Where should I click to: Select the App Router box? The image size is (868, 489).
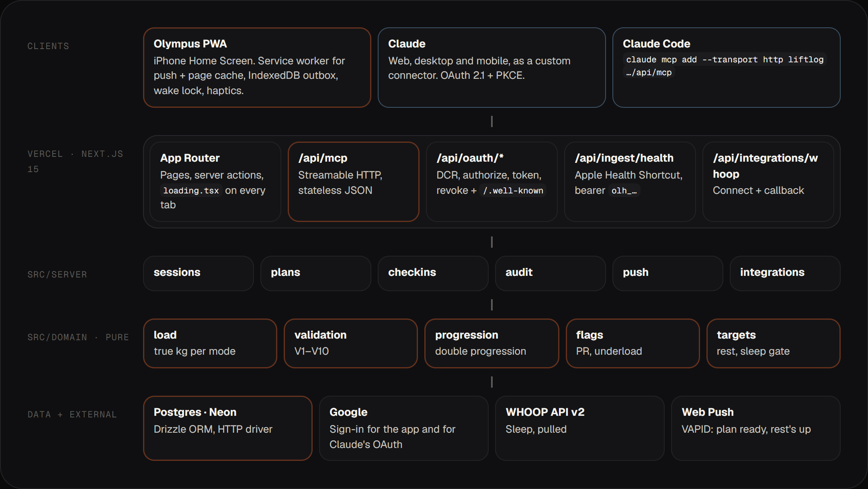(x=215, y=182)
